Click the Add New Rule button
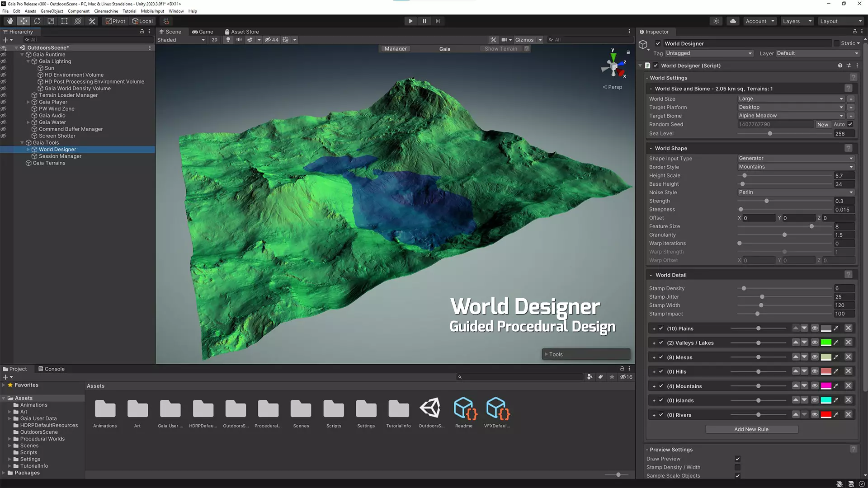The width and height of the screenshot is (868, 488). pyautogui.click(x=751, y=429)
